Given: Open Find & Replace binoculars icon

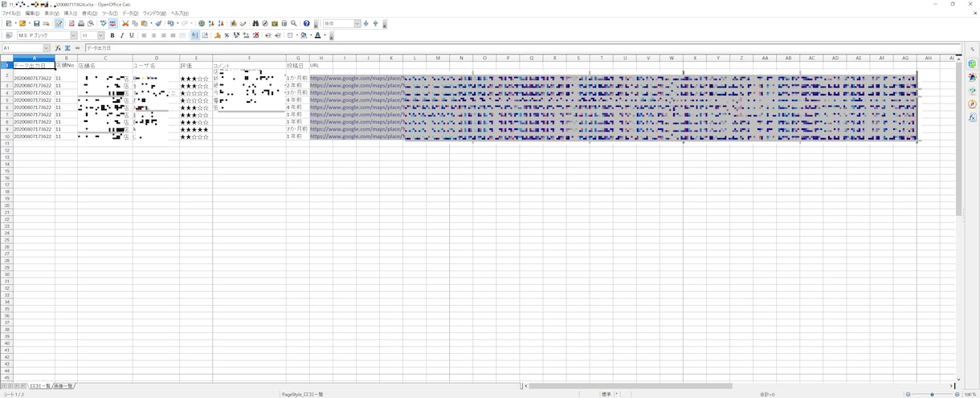Looking at the screenshot, I should tap(255, 23).
